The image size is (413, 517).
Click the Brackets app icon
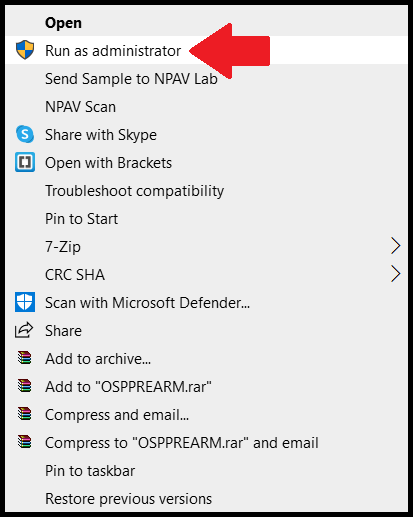pyautogui.click(x=25, y=162)
